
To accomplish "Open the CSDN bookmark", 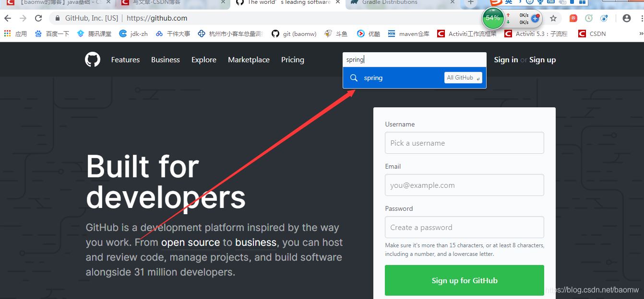I will (592, 34).
